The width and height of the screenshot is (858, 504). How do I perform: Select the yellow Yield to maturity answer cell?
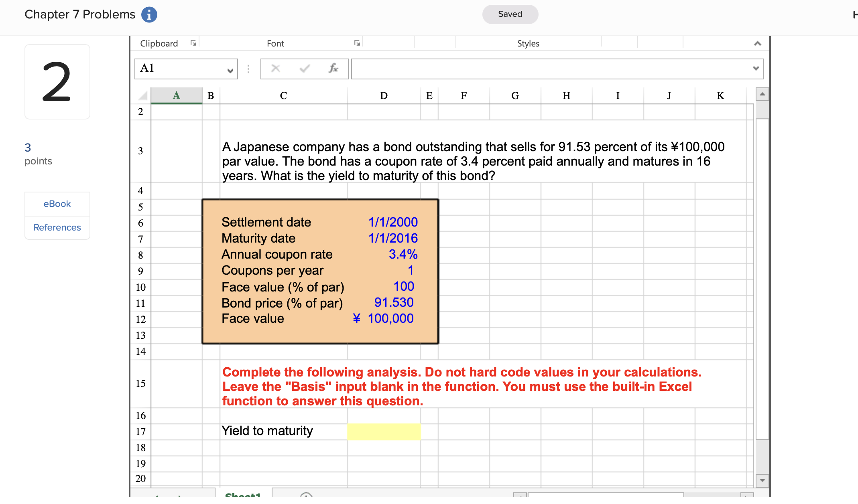(x=384, y=431)
